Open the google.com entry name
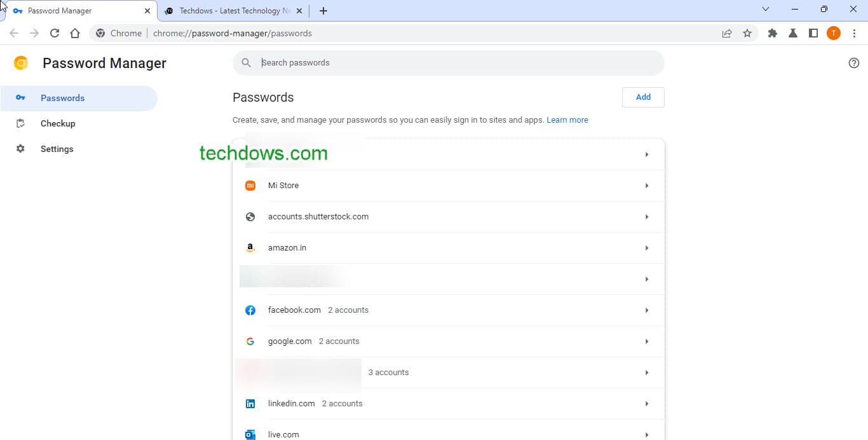The image size is (868, 440). pyautogui.click(x=290, y=341)
